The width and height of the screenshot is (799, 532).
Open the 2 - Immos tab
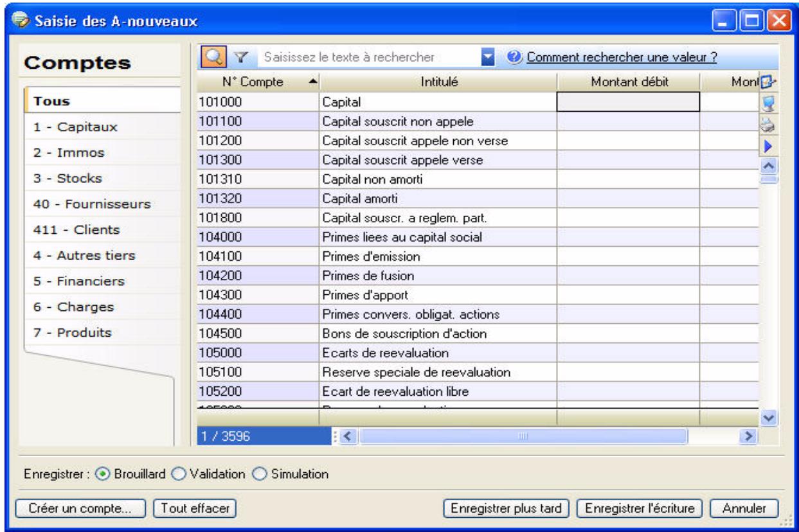coord(101,152)
